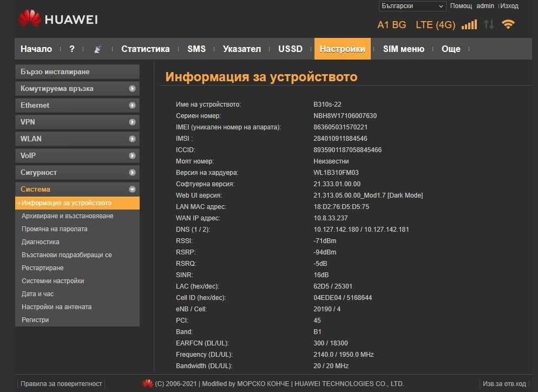Click software version 21.333.01.00.00
This screenshot has height=392, width=538.
tap(337, 184)
